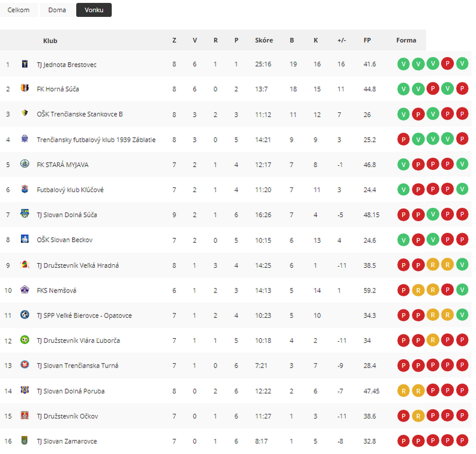Switch to the Doma tab
Screen dimensions: 476x454
point(57,10)
